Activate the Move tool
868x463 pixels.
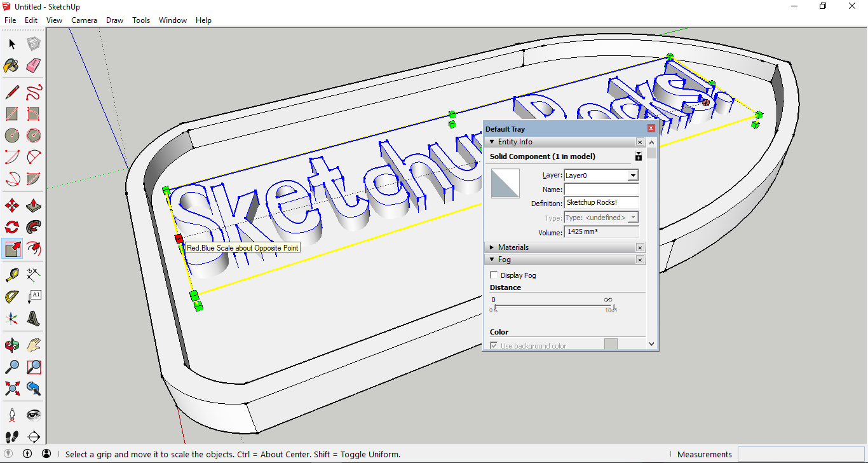point(12,205)
